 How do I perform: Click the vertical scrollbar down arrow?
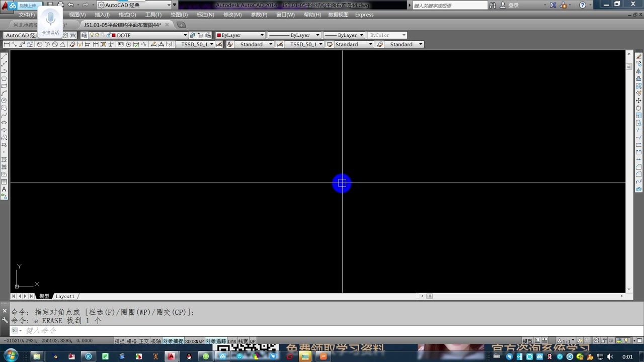click(x=629, y=290)
